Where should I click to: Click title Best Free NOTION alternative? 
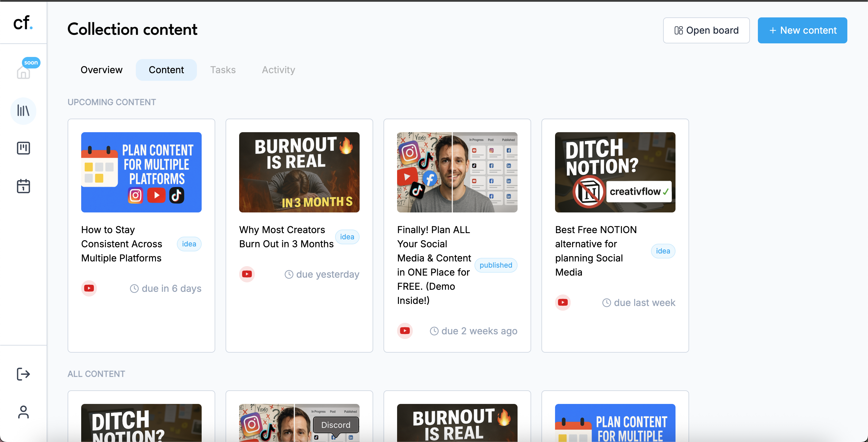[596, 251]
